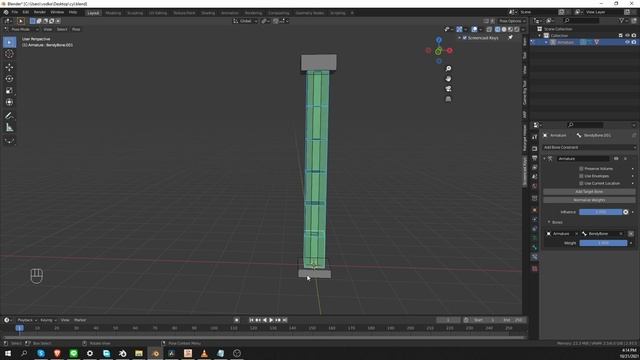The height and width of the screenshot is (360, 640).
Task: Click Normalize Weights button
Action: coord(589,200)
